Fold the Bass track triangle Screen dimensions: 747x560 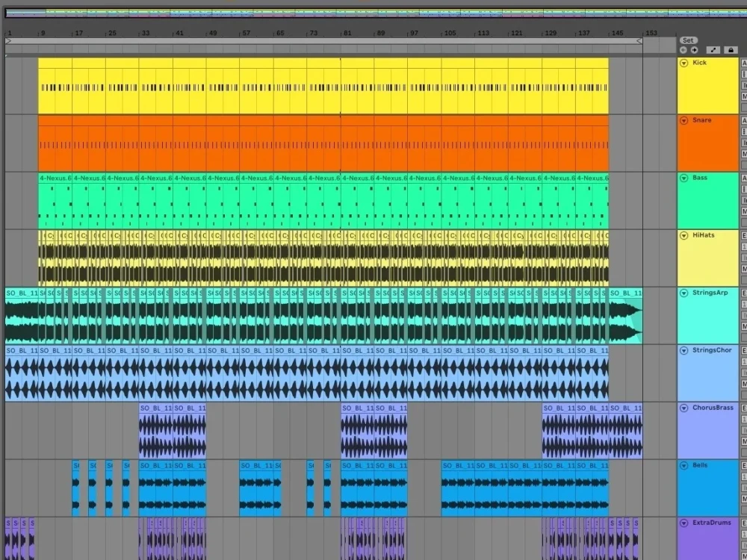click(x=684, y=178)
